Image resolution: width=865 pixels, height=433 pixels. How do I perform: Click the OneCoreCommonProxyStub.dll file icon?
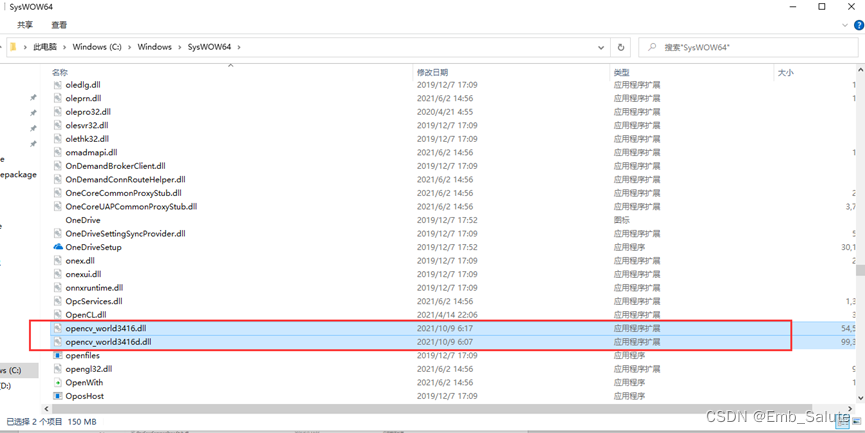coord(58,193)
